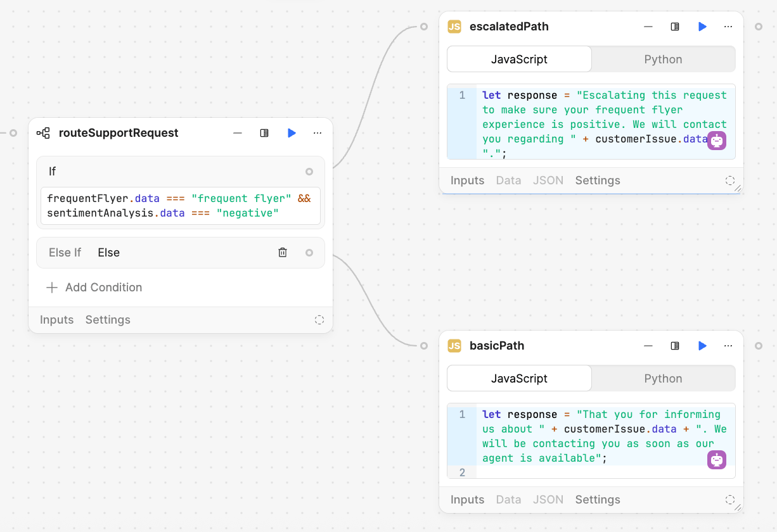Run the escalatedPath code block
The height and width of the screenshot is (532, 777).
pyautogui.click(x=702, y=27)
